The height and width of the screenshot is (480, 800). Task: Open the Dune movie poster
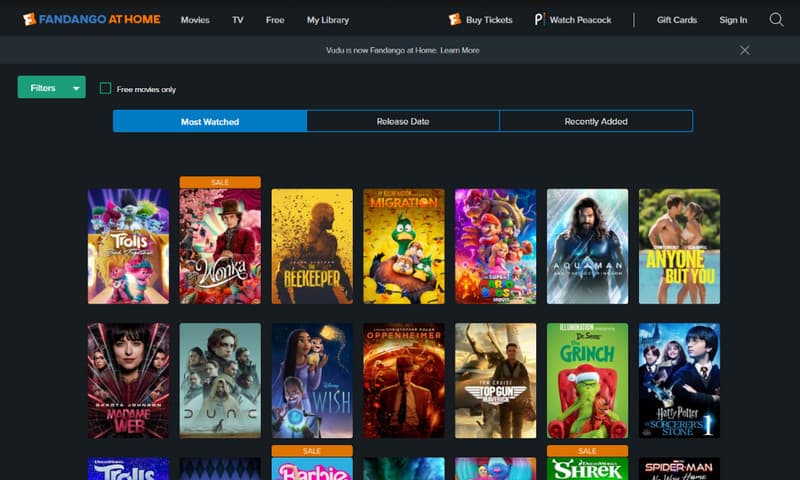point(220,380)
